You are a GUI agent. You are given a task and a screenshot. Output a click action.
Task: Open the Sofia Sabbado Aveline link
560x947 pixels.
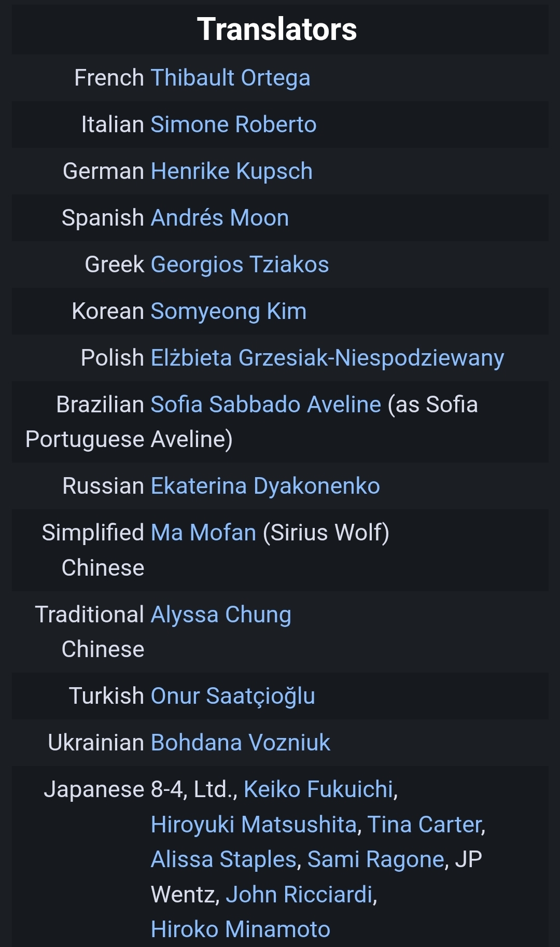coord(265,405)
